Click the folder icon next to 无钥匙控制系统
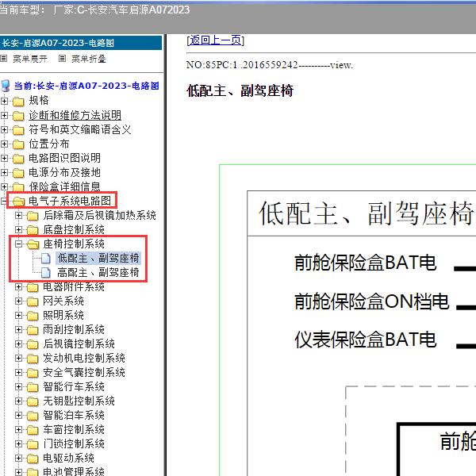The image size is (476, 476). tap(33, 401)
